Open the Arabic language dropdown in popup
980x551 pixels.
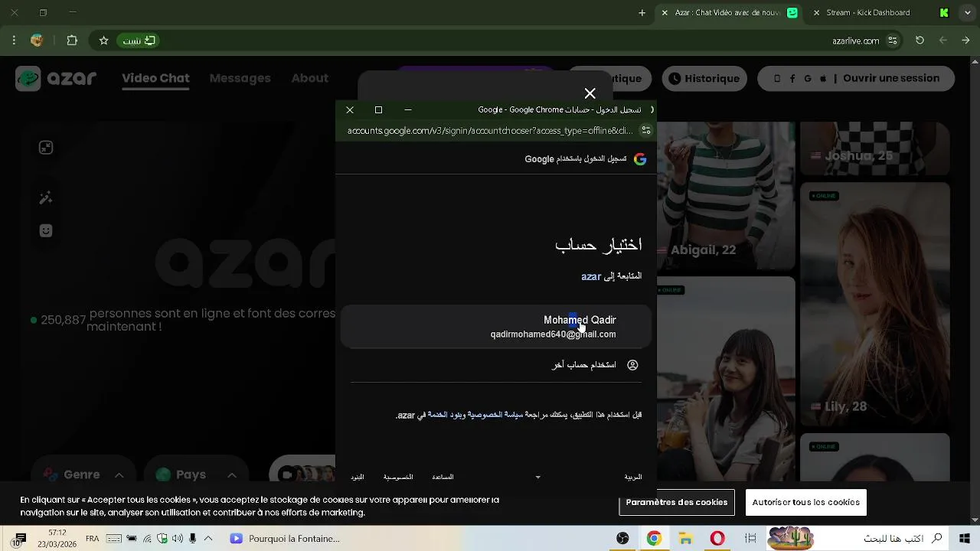pos(588,477)
